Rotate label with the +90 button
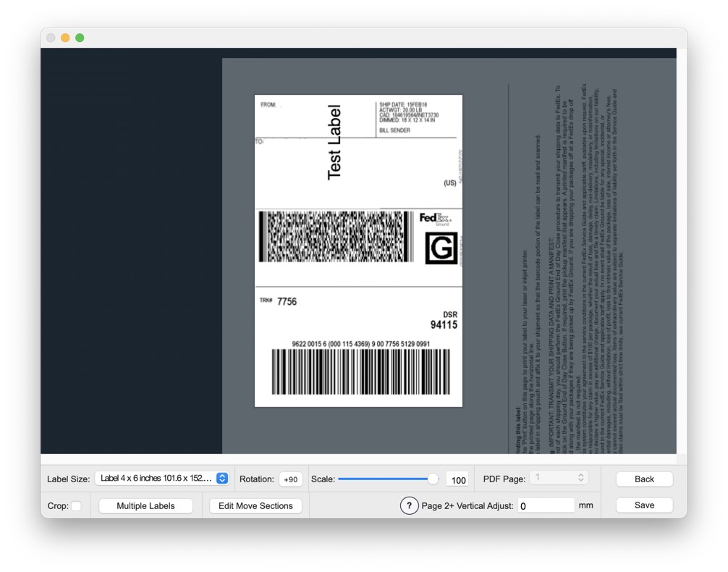The height and width of the screenshot is (572, 728). [x=291, y=479]
